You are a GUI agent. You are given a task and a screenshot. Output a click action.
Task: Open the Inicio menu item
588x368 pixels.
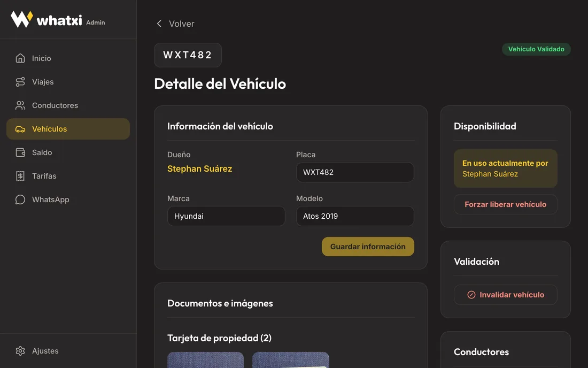68,58
